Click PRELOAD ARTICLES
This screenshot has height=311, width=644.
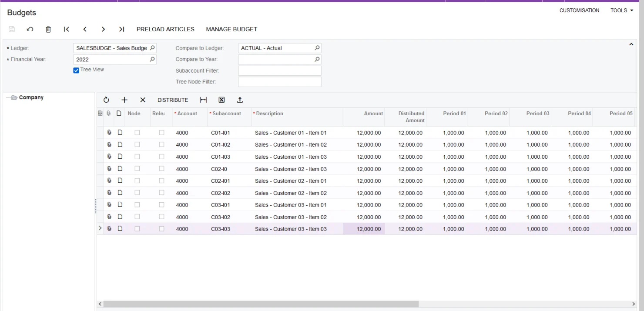tap(165, 29)
